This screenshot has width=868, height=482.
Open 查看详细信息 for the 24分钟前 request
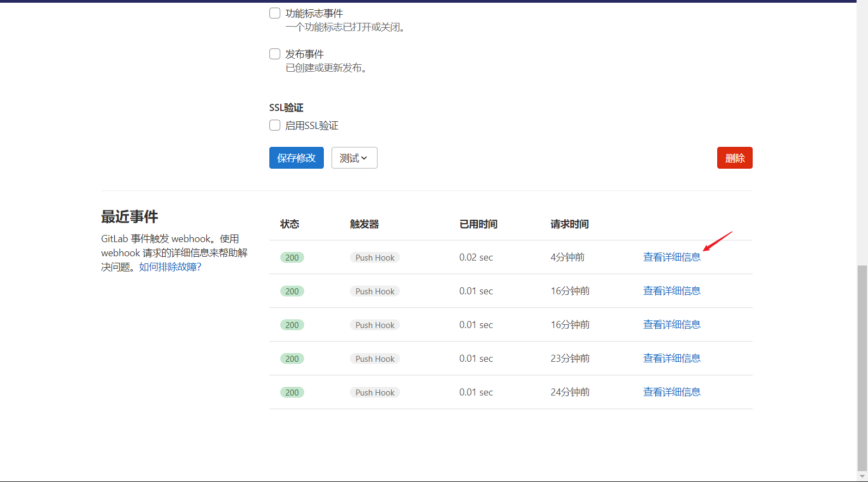pyautogui.click(x=672, y=392)
